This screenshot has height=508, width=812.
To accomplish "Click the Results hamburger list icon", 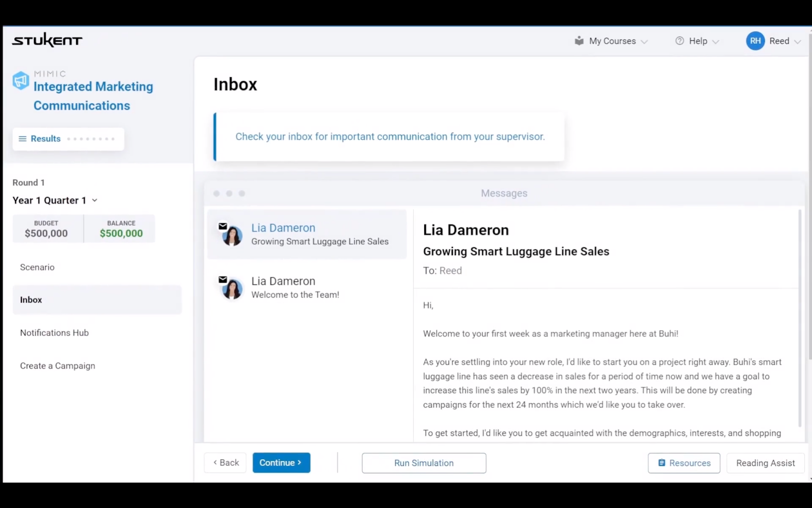I will (x=22, y=139).
